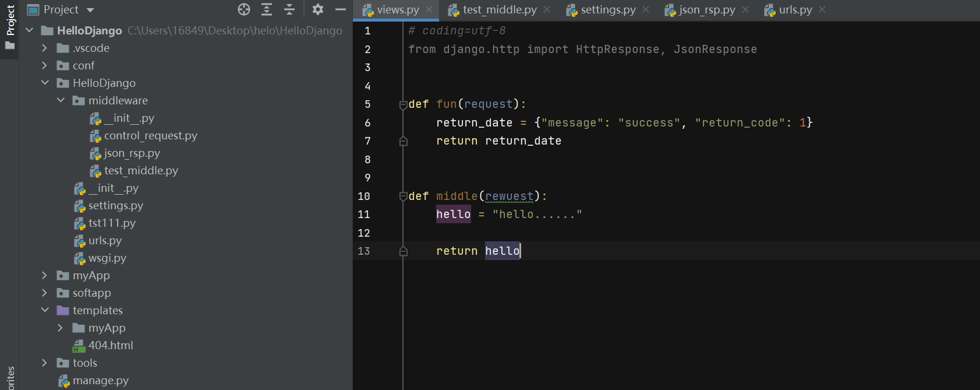
Task: Collapse the HelloDjango project root node
Action: (30, 30)
